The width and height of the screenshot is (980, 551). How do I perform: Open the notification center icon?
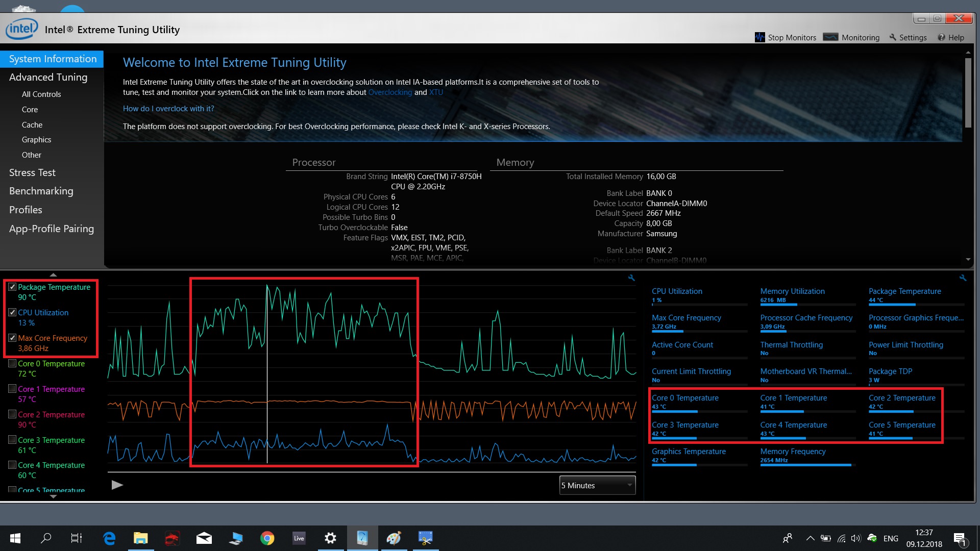(x=960, y=539)
